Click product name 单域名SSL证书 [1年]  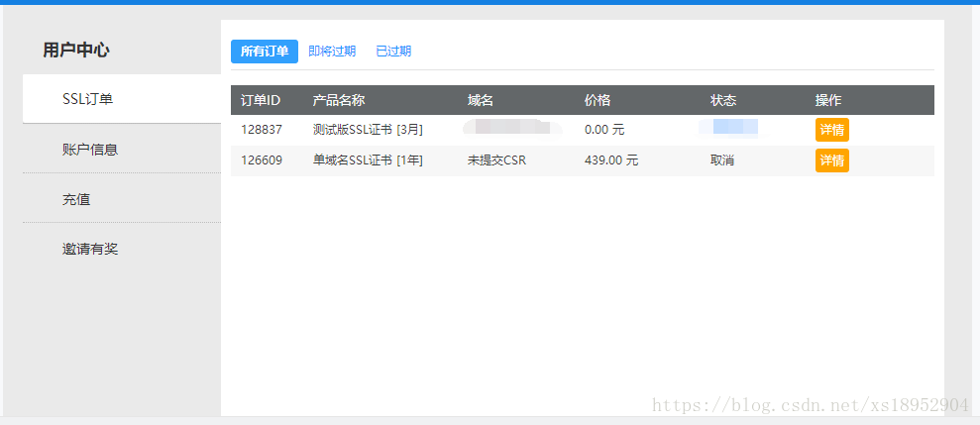[x=368, y=160]
